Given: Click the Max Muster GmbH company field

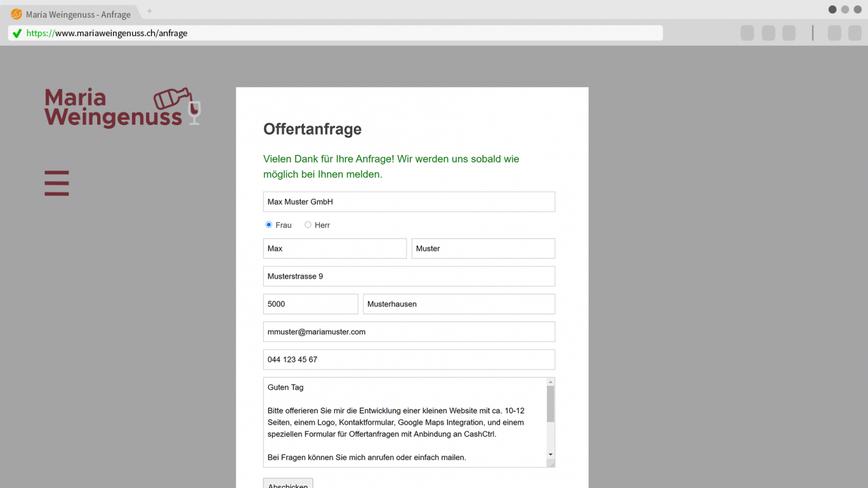Looking at the screenshot, I should point(409,202).
